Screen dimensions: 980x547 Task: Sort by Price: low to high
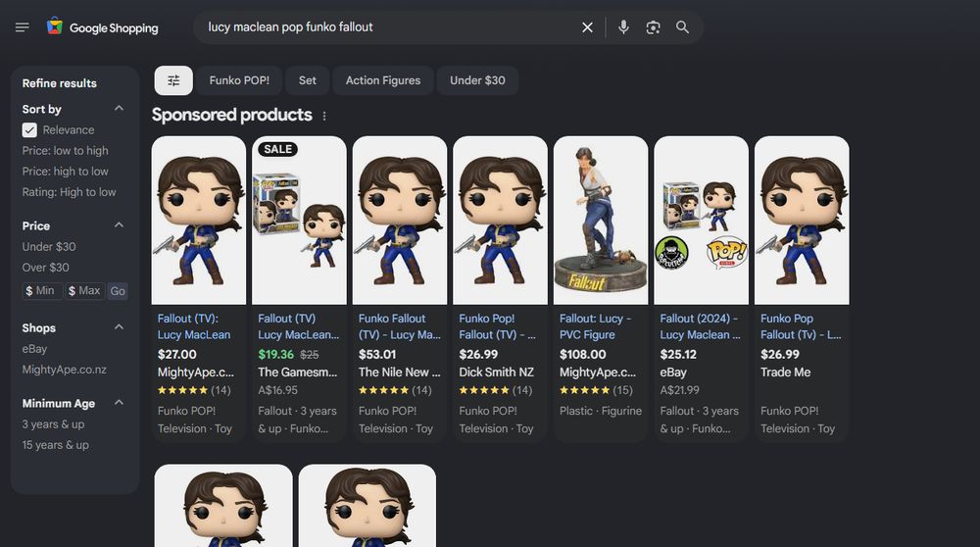66,151
